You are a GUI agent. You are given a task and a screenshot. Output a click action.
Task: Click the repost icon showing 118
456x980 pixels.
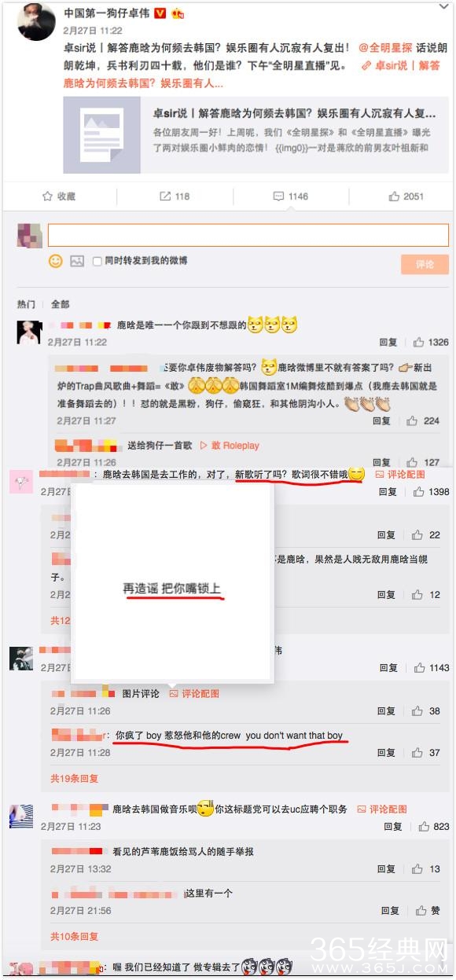coord(165,196)
